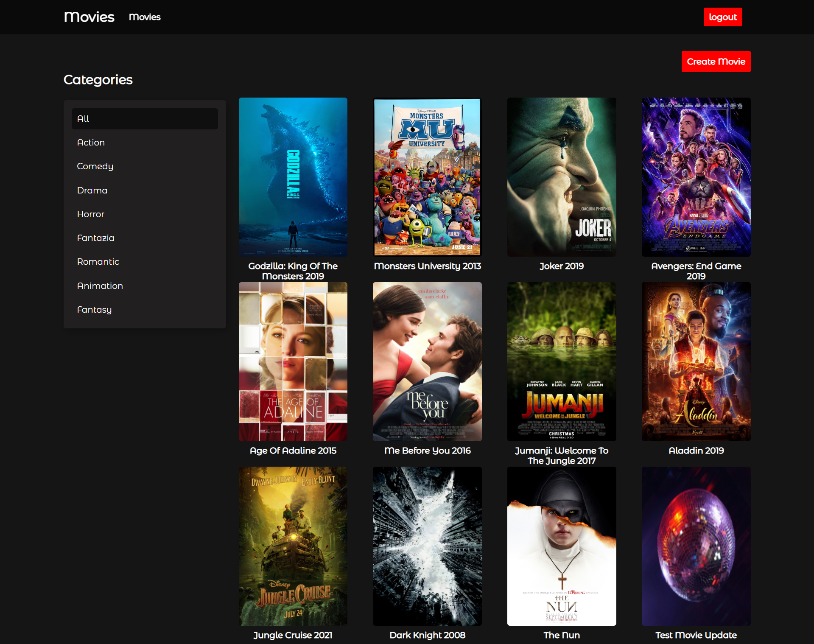The width and height of the screenshot is (814, 644).
Task: Click title 'Test Movie Update'
Action: tap(696, 635)
